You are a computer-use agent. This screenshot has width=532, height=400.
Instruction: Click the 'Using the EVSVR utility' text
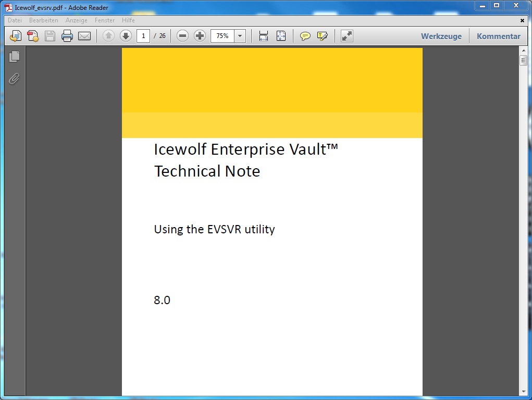tap(214, 229)
